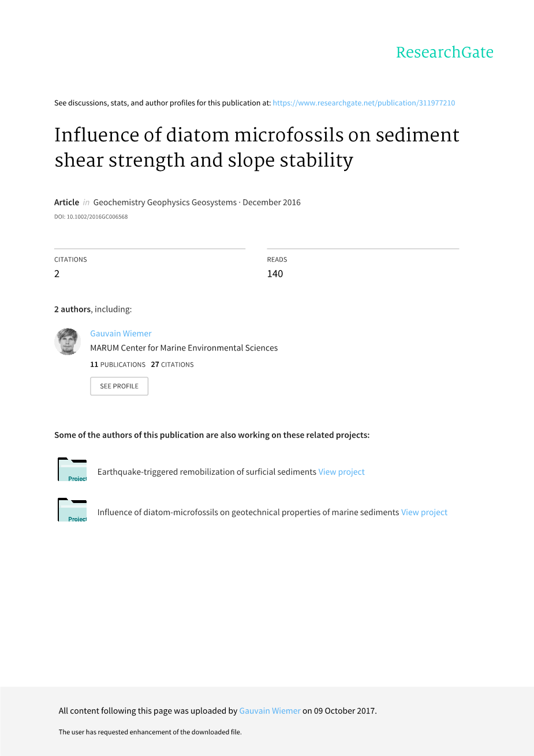Click the 27 CITATIONS author stat

pos(172,364)
